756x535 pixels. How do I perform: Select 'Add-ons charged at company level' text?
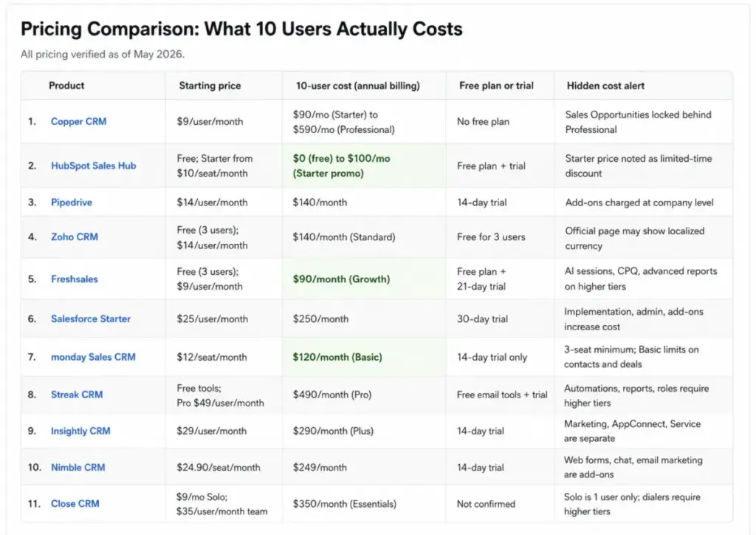point(639,202)
